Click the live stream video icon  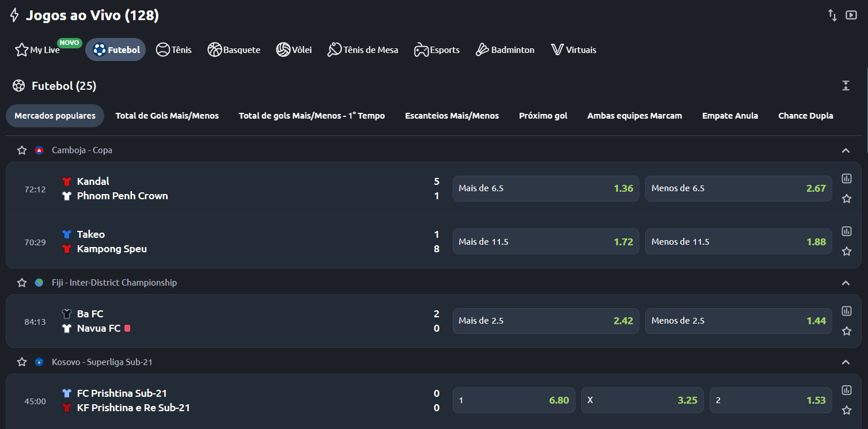tap(851, 15)
